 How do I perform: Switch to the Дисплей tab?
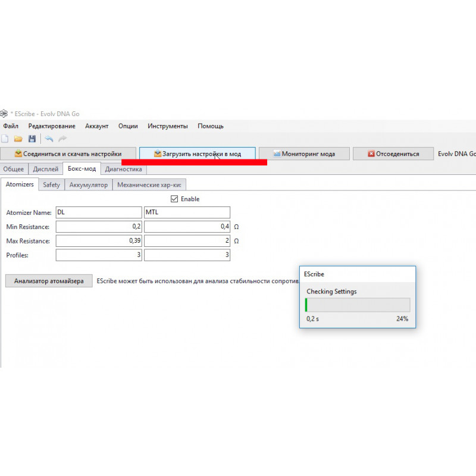coord(46,169)
